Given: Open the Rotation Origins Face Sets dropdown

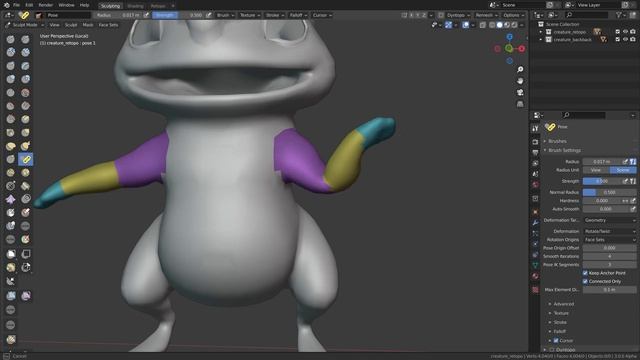Looking at the screenshot, I should click(609, 240).
